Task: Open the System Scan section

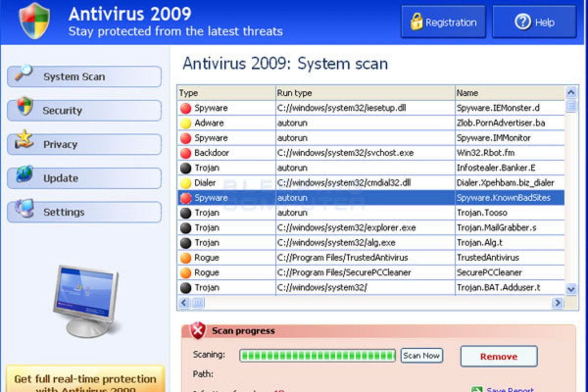Action: [85, 77]
